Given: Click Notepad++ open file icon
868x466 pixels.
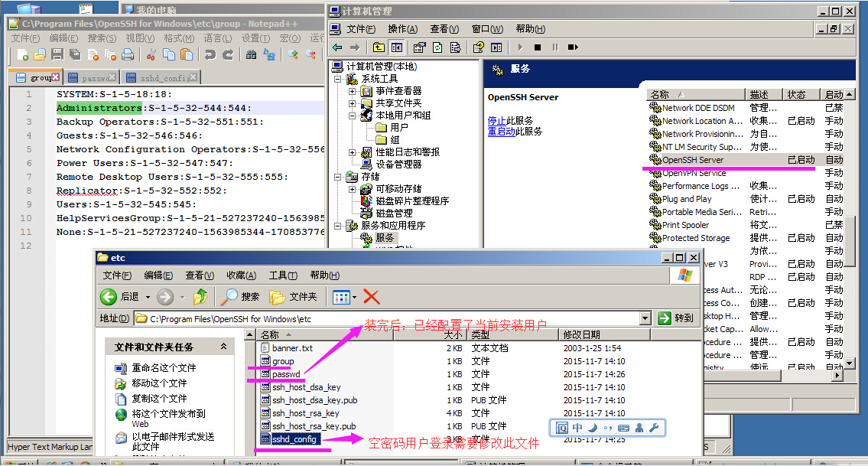Looking at the screenshot, I should click(x=39, y=54).
